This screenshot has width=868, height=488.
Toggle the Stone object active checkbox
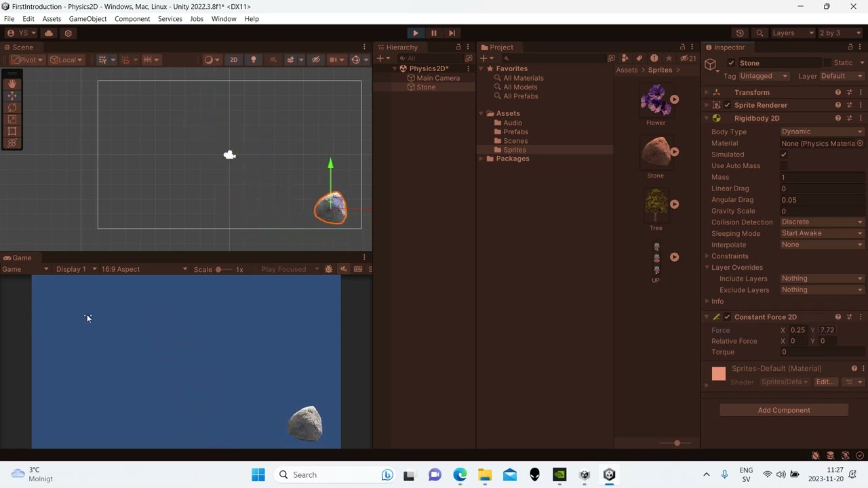(x=731, y=63)
